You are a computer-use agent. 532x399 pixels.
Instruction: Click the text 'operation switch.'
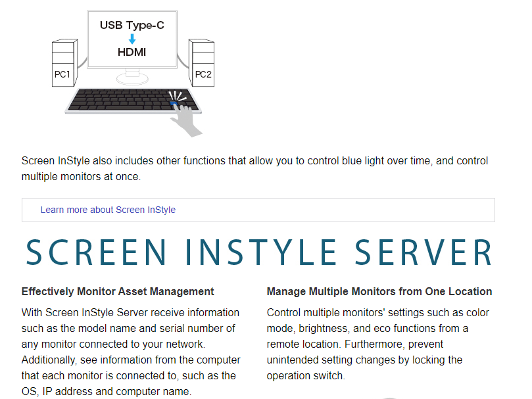pyautogui.click(x=306, y=375)
